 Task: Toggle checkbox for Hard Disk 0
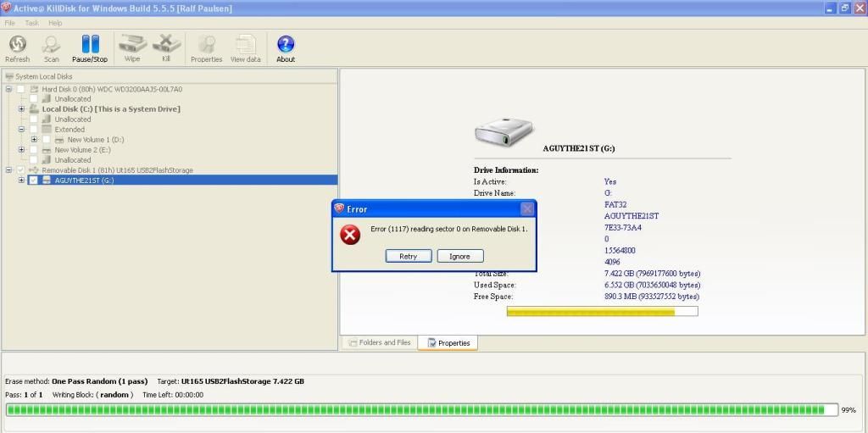21,89
